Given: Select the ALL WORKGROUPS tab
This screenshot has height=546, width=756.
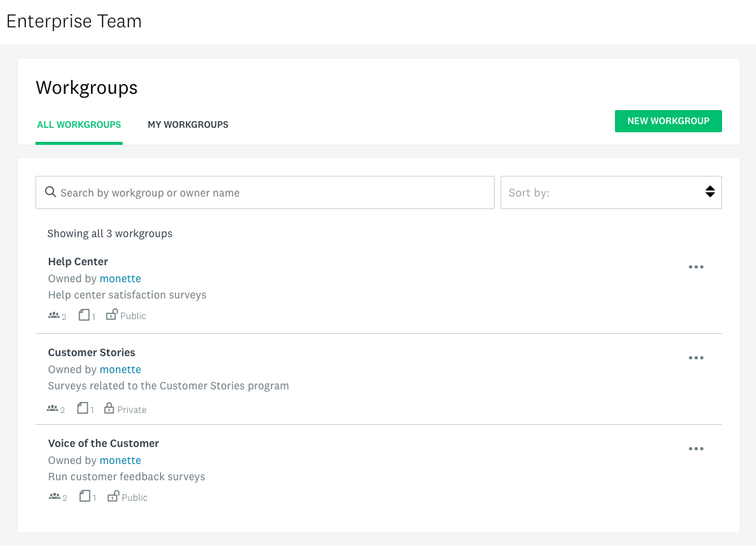Looking at the screenshot, I should click(x=79, y=124).
